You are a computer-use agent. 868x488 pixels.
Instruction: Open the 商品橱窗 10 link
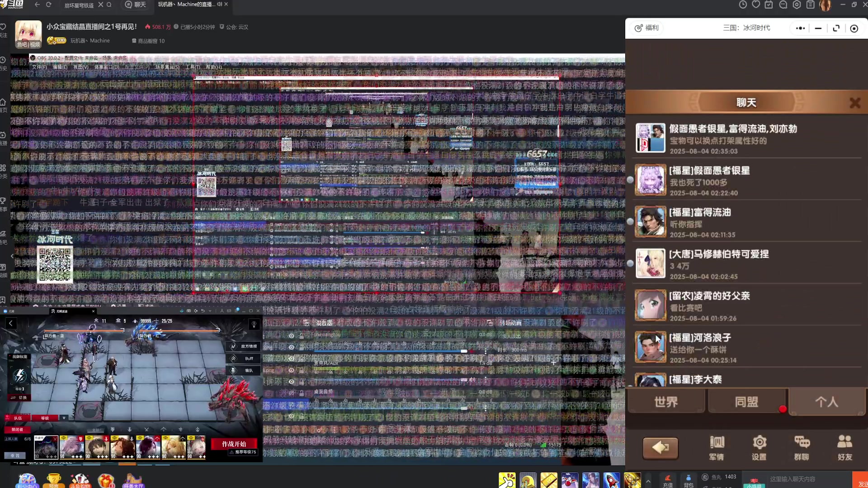click(x=148, y=41)
